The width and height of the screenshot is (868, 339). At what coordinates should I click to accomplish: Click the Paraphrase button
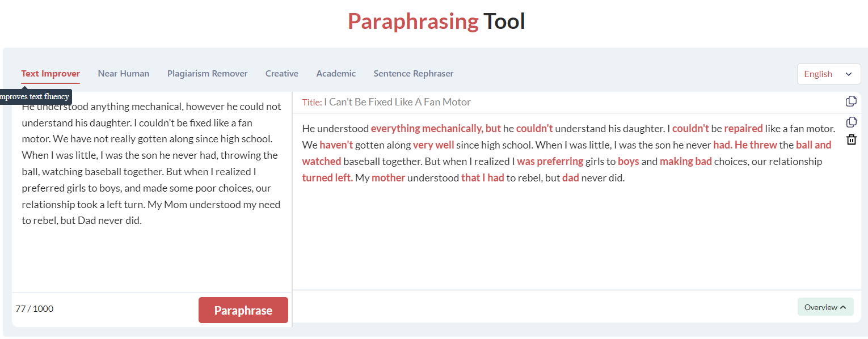(x=243, y=310)
